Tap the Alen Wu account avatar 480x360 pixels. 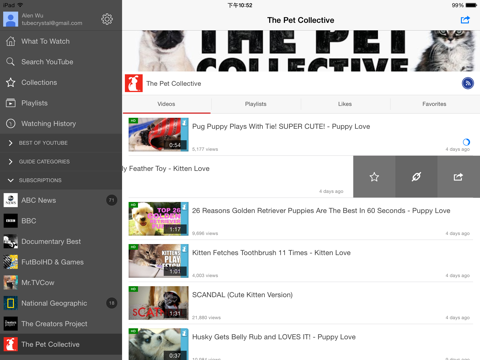11,19
